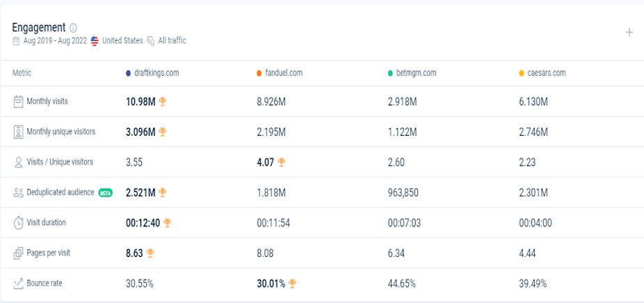Click the info icon beside Engagement title
Screen dimensions: 644x303
(x=73, y=28)
